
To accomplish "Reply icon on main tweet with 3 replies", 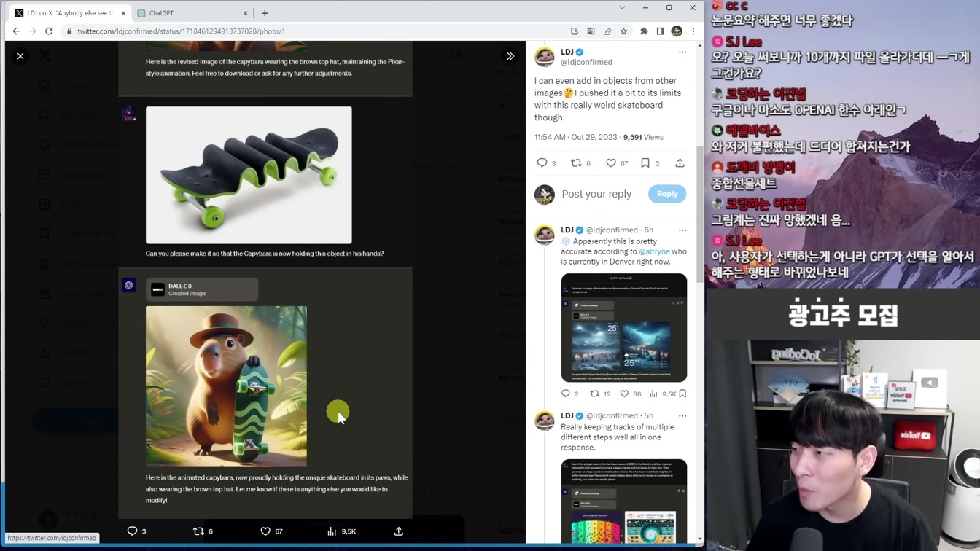I will (x=542, y=163).
